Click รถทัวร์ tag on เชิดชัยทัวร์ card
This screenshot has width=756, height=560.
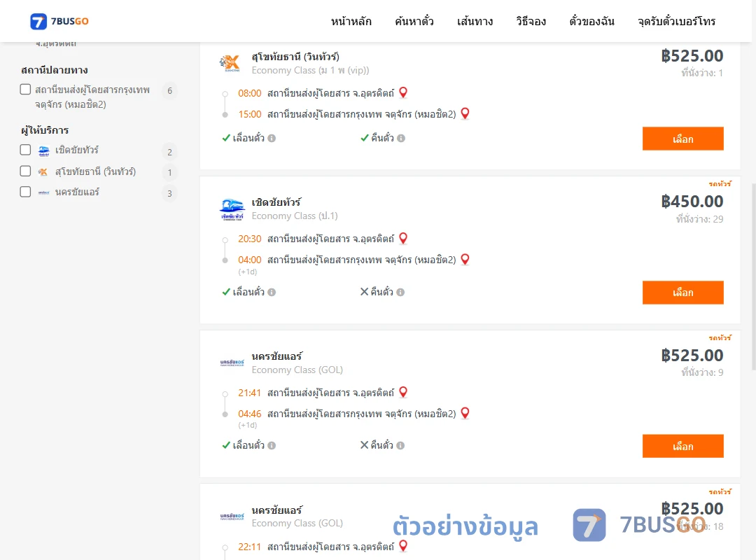click(x=720, y=183)
